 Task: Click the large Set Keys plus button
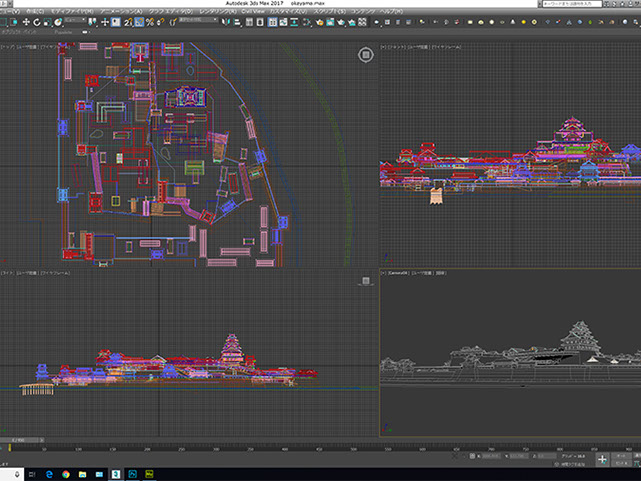click(603, 459)
